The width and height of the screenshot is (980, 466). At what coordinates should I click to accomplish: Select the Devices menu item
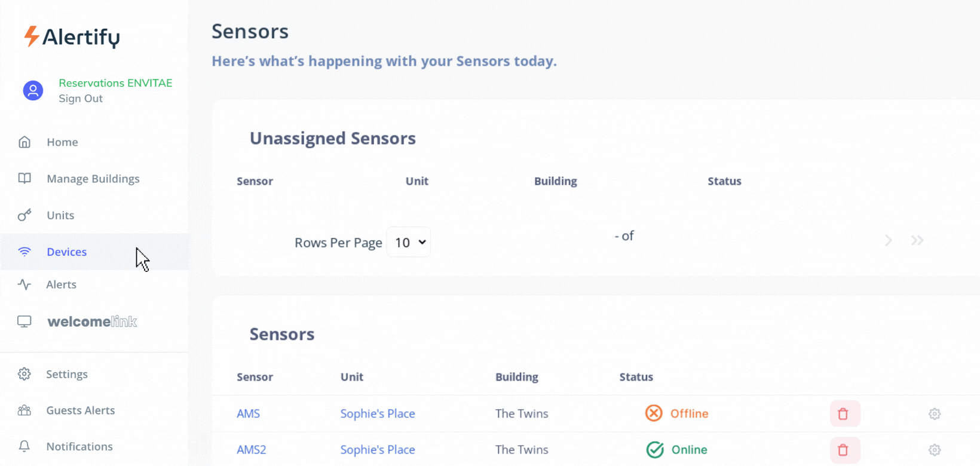[66, 252]
